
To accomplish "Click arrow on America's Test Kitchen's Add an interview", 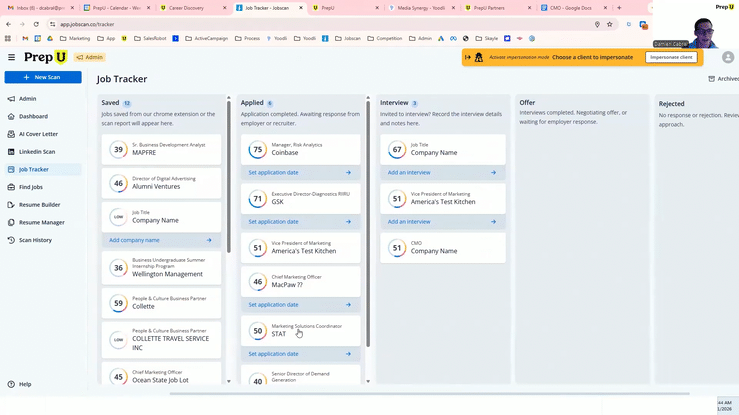I will click(493, 222).
